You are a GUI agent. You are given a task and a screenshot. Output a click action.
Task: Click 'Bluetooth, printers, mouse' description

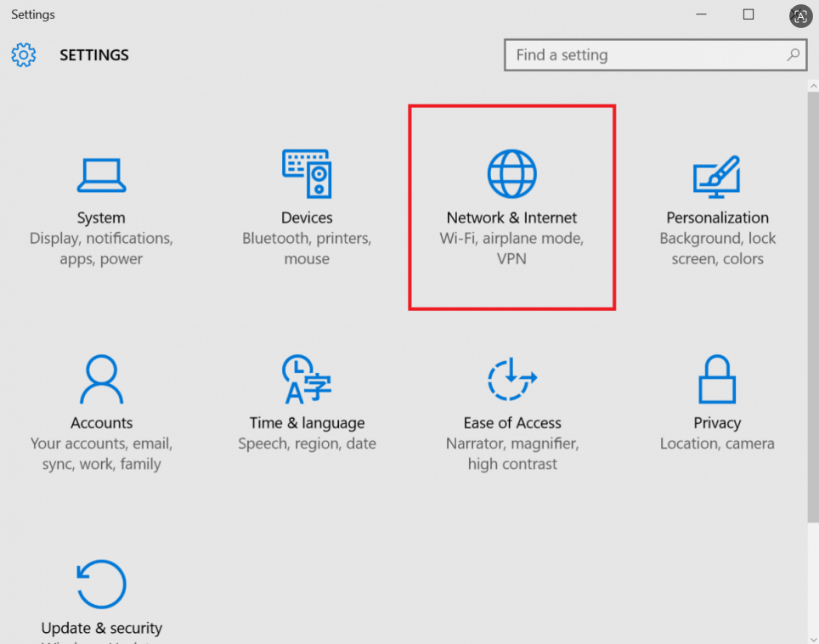tap(307, 248)
